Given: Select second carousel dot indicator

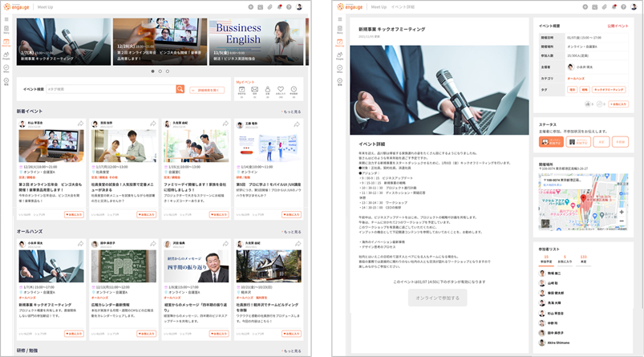Looking at the screenshot, I should pyautogui.click(x=160, y=71).
